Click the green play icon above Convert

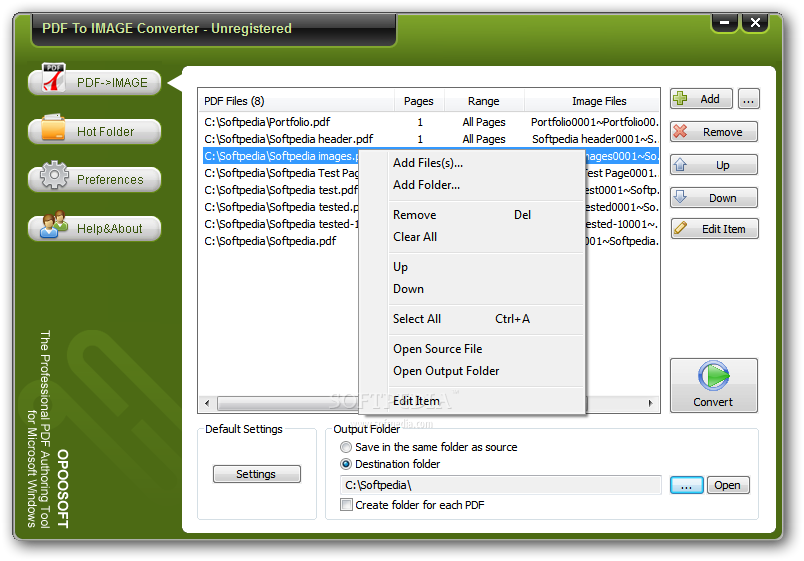[713, 376]
